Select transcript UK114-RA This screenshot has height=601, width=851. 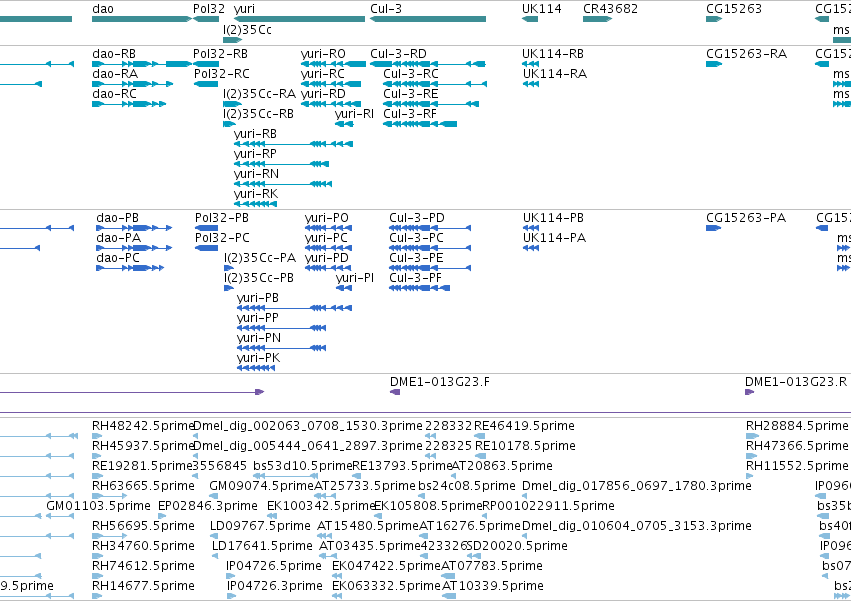(555, 74)
